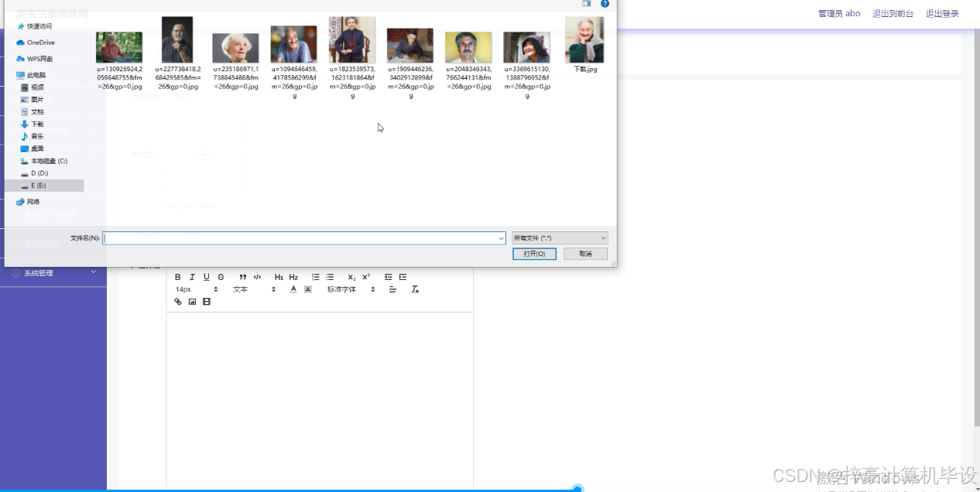The width and height of the screenshot is (980, 492).
Task: Select image file u=1823539573,1623181864
Action: pos(352,58)
